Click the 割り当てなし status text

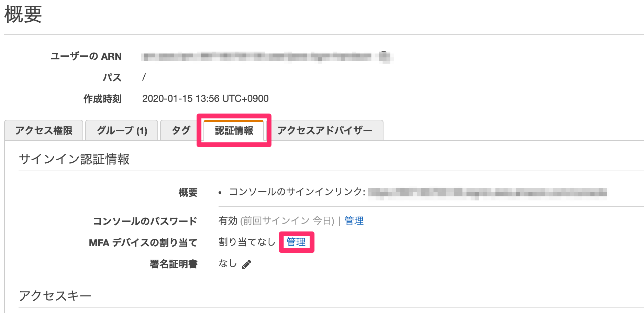pos(246,242)
